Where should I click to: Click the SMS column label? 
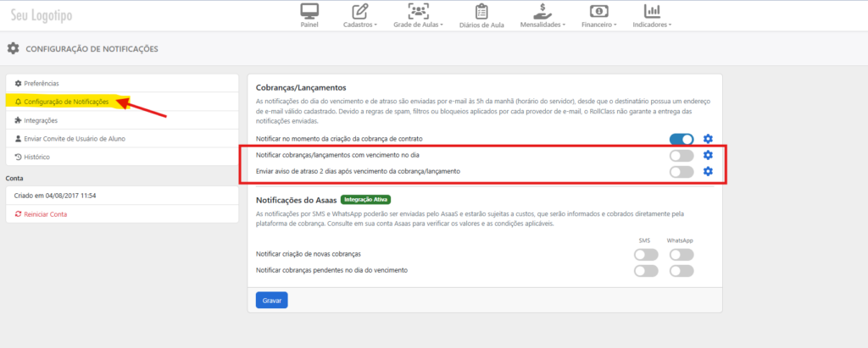coord(644,240)
